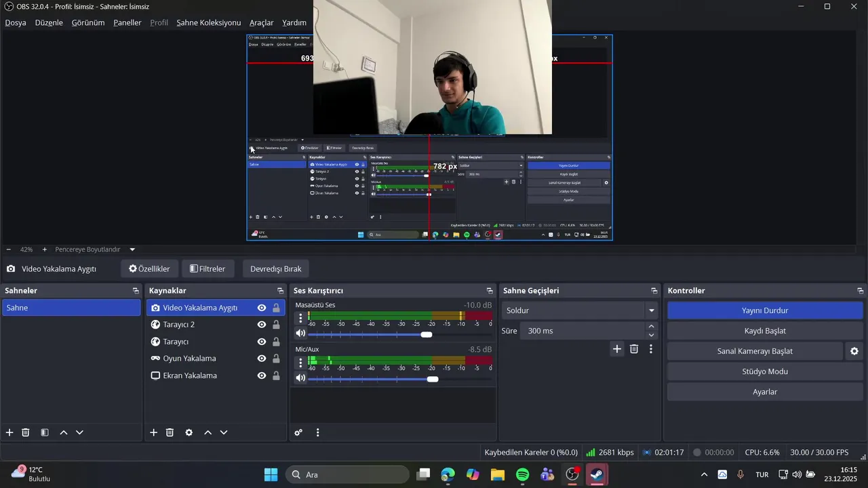The height and width of the screenshot is (488, 868).
Task: Mute Mic/Aux speaker icon
Action: [x=300, y=378]
